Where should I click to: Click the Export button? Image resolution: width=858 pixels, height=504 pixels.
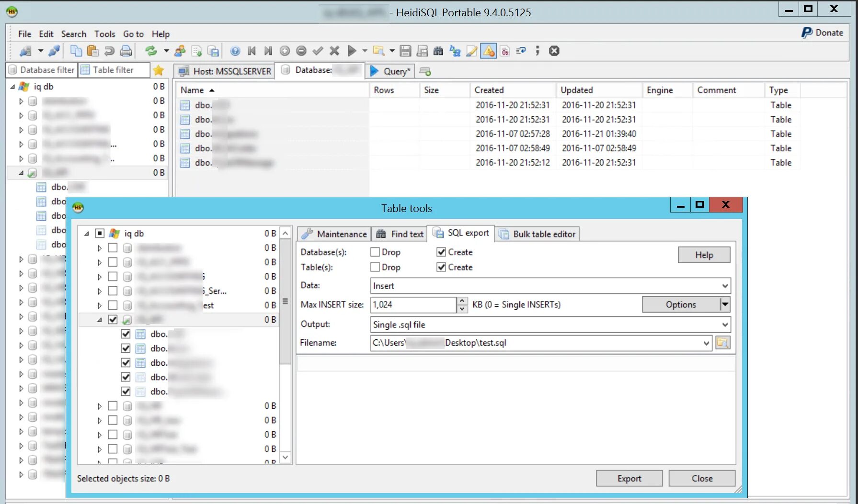coord(629,478)
